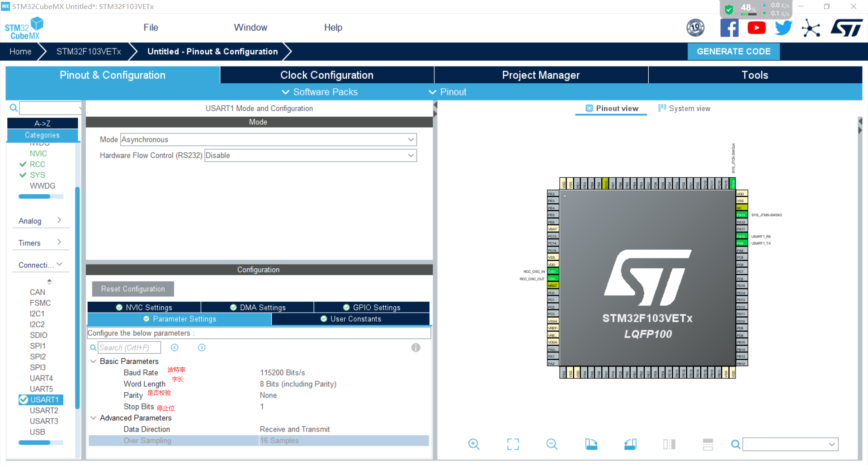
Task: Open the Help menu
Action: [x=333, y=28]
